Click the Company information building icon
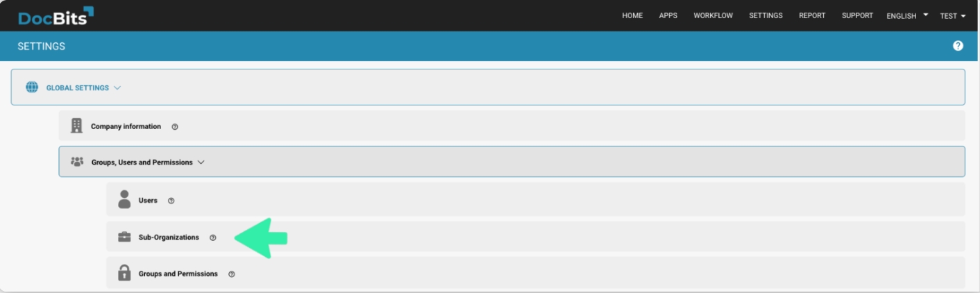 click(x=76, y=126)
